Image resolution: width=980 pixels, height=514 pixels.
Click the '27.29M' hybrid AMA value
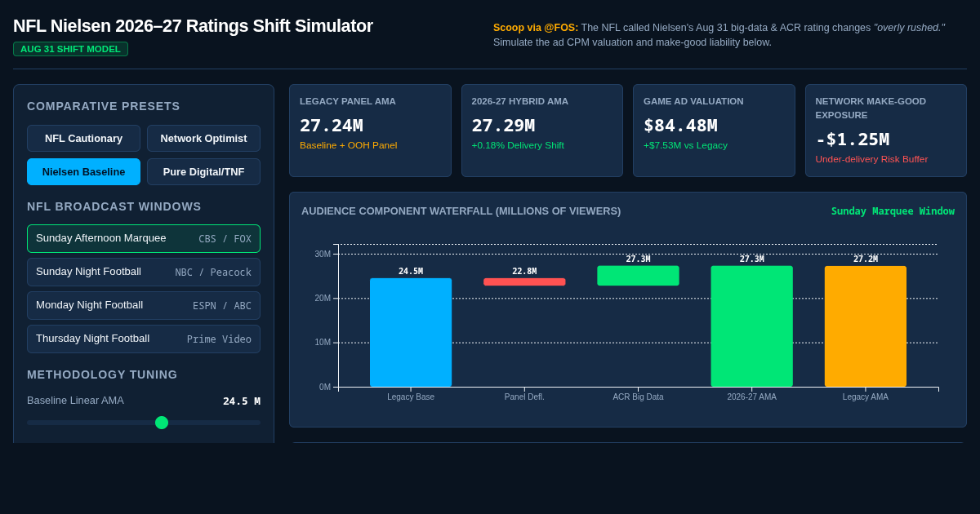(503, 126)
